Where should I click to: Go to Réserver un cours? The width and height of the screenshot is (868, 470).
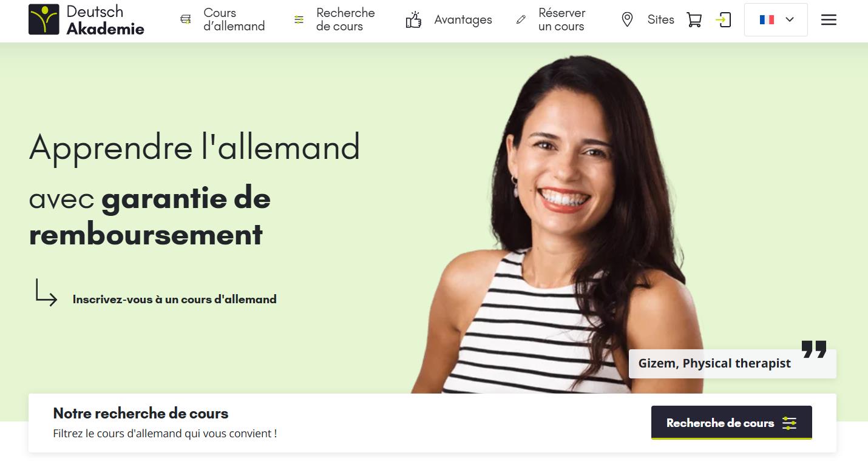(562, 19)
